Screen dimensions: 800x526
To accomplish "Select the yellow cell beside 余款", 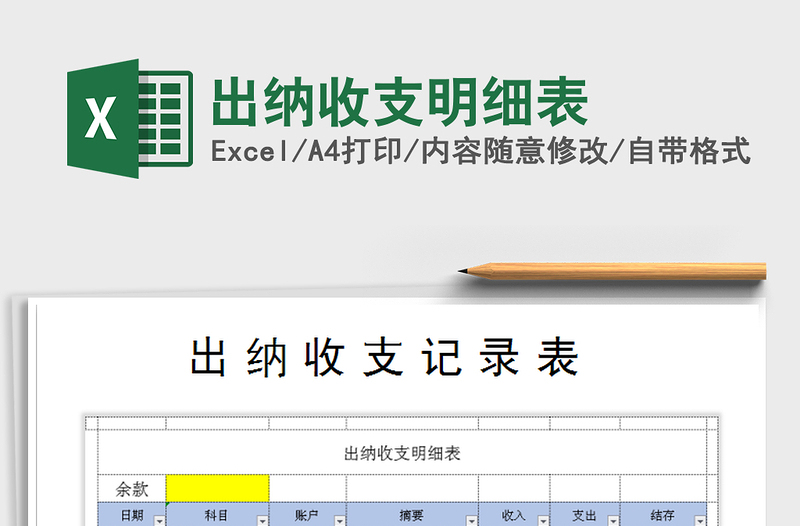I will 218,488.
